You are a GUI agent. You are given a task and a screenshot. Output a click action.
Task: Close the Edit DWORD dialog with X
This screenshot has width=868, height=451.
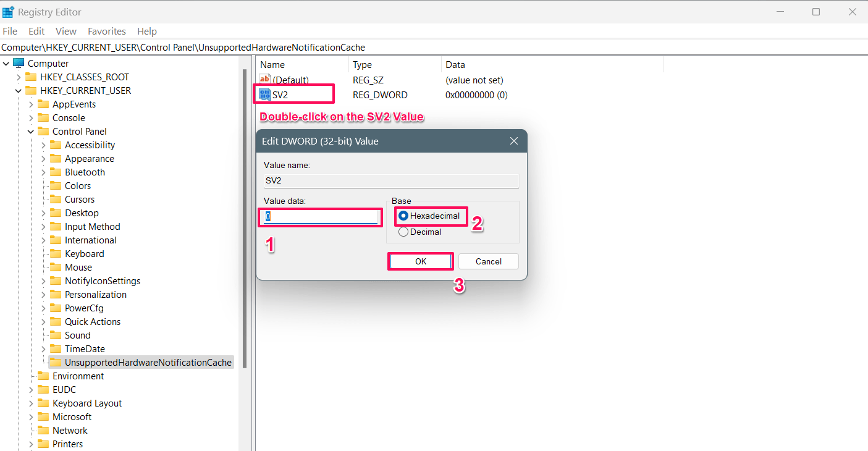click(x=513, y=141)
